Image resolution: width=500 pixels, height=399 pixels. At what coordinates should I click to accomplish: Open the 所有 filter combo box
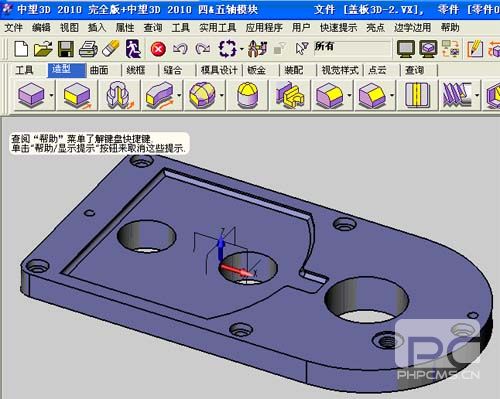(x=352, y=48)
